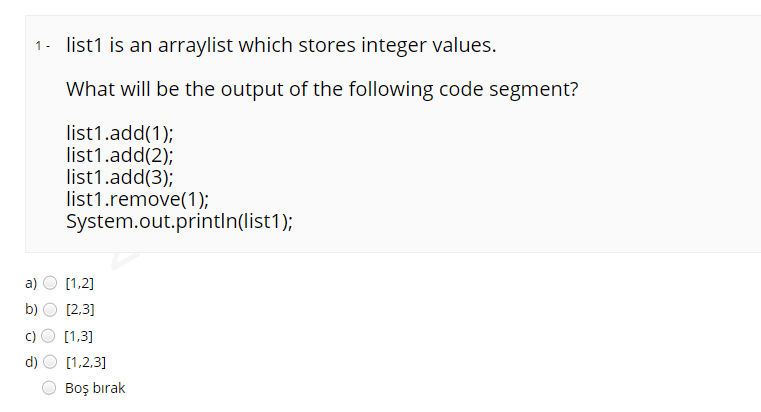
Task: Click the option letter b)
Action: [x=32, y=309]
